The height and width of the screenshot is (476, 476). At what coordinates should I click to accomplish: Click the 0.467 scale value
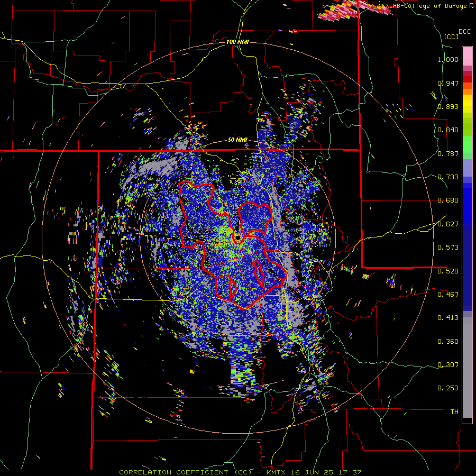[x=448, y=294]
